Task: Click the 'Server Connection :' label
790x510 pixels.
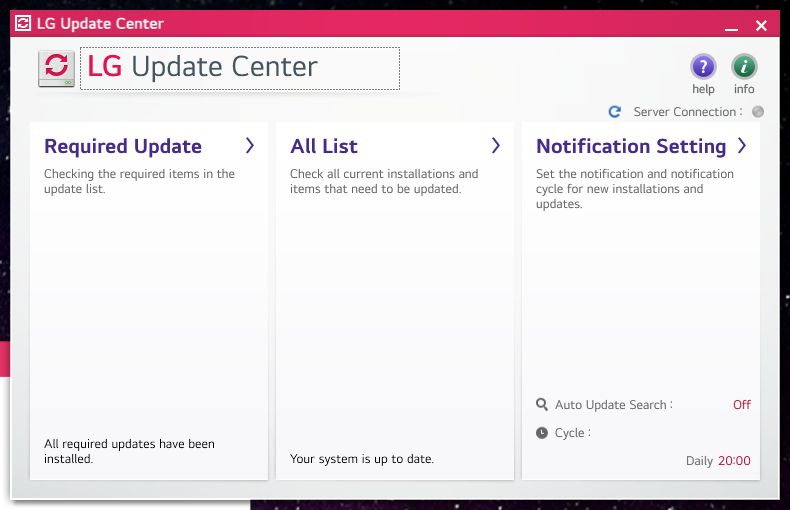Action: (688, 112)
